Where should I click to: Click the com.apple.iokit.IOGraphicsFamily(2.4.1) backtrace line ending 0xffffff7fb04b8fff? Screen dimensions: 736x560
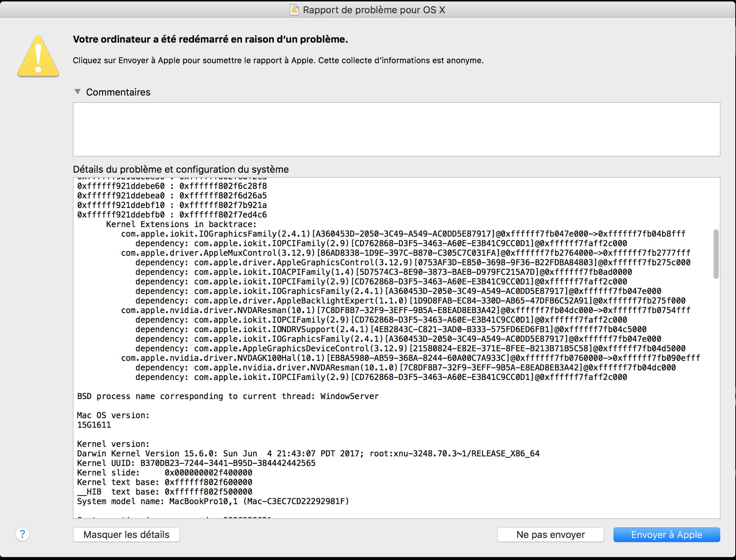click(x=403, y=234)
